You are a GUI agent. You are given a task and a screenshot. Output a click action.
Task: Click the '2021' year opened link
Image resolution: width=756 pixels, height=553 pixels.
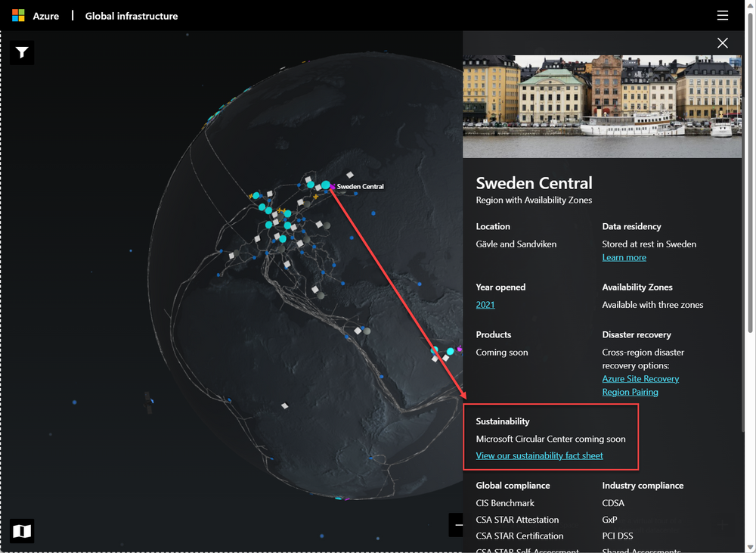click(485, 304)
